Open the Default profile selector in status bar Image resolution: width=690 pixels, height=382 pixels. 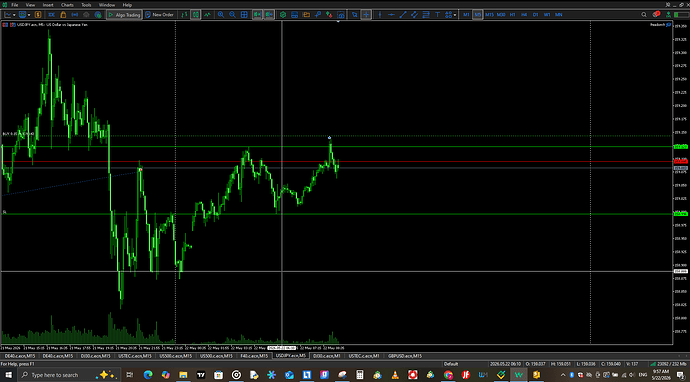pyautogui.click(x=451, y=364)
